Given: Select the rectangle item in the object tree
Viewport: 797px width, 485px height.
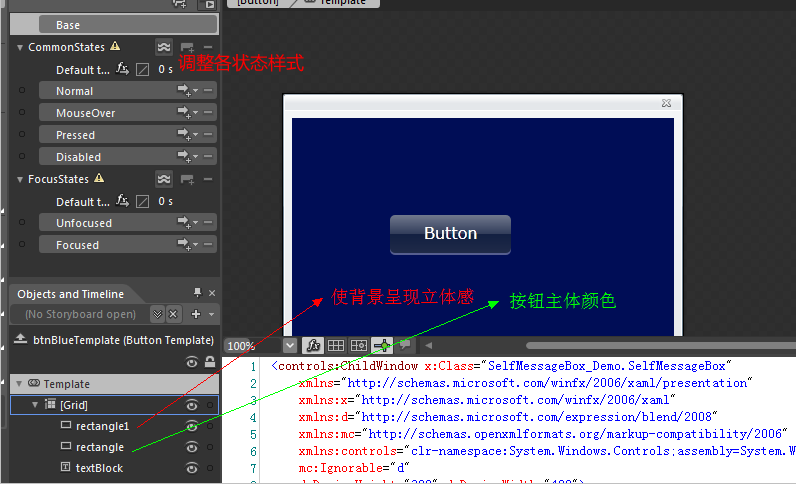Looking at the screenshot, I should [99, 447].
